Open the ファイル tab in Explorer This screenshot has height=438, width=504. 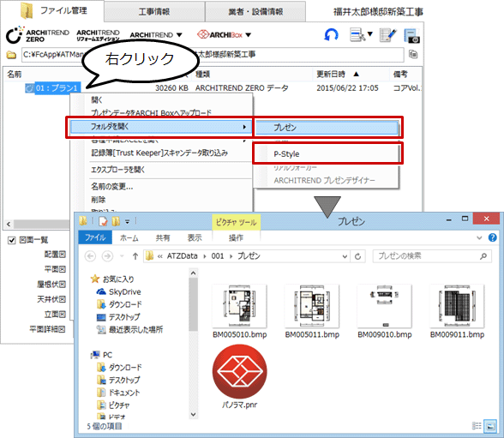coord(95,237)
